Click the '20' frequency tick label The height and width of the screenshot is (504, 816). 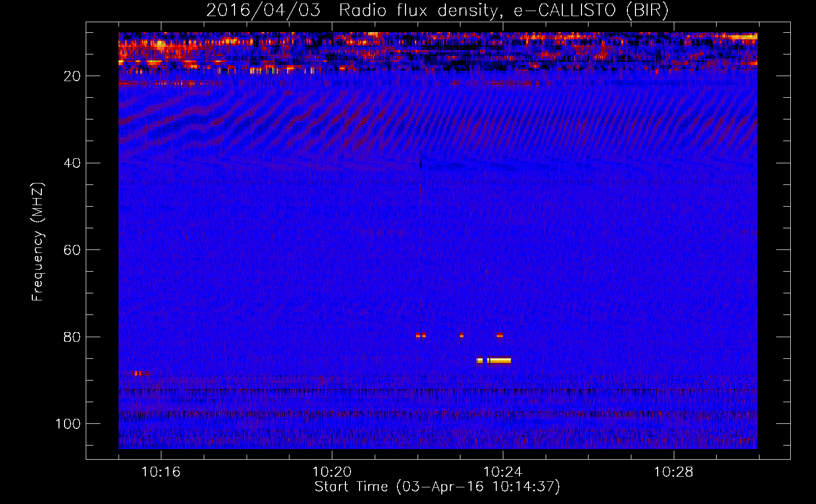[73, 76]
